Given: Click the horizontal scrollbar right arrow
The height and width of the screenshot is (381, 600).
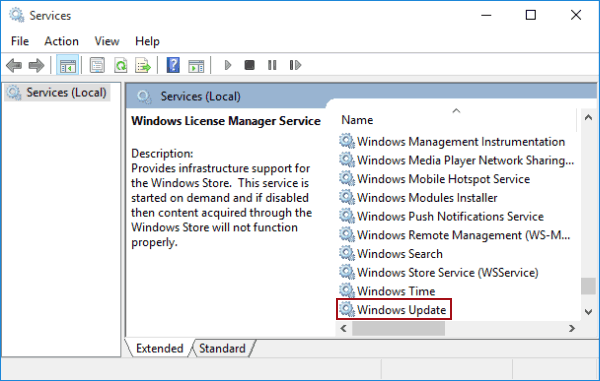Looking at the screenshot, I should [572, 329].
